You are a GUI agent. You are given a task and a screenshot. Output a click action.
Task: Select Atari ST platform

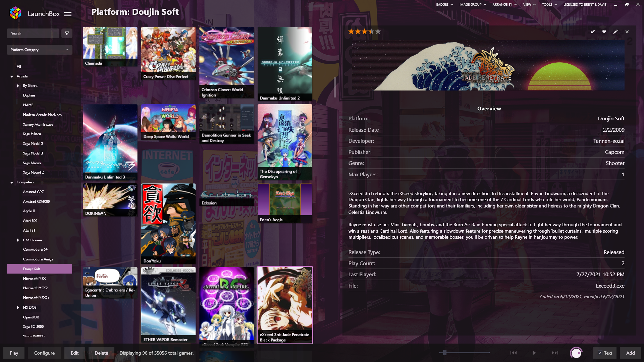29,231
